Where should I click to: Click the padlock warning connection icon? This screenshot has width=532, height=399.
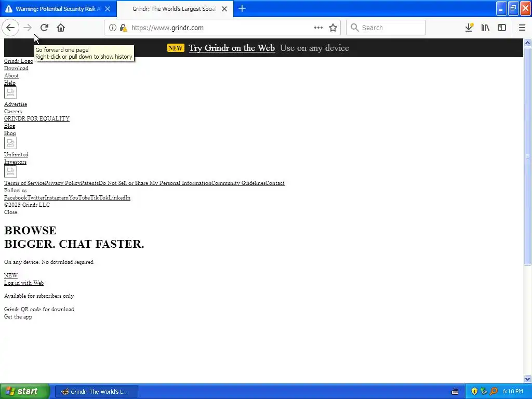click(x=123, y=28)
